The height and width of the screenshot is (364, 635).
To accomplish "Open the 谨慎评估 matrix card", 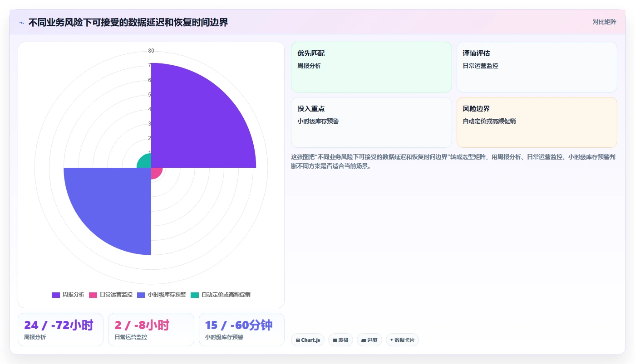I will (537, 67).
